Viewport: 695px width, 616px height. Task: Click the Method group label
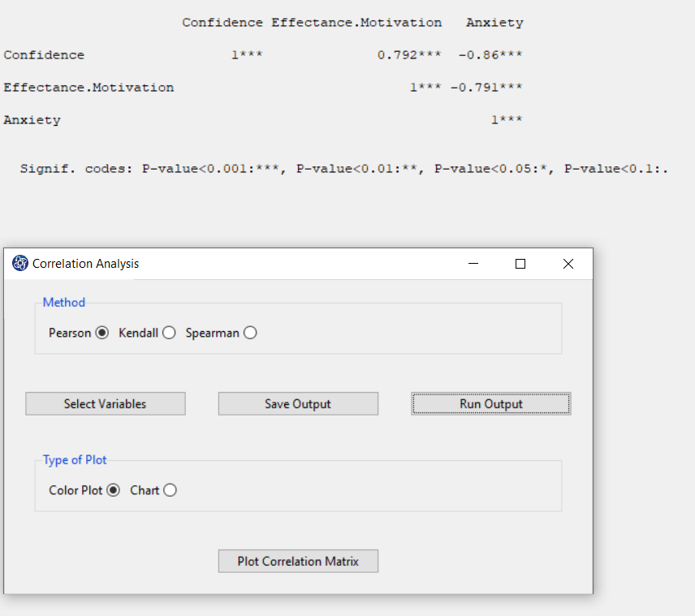coord(64,302)
